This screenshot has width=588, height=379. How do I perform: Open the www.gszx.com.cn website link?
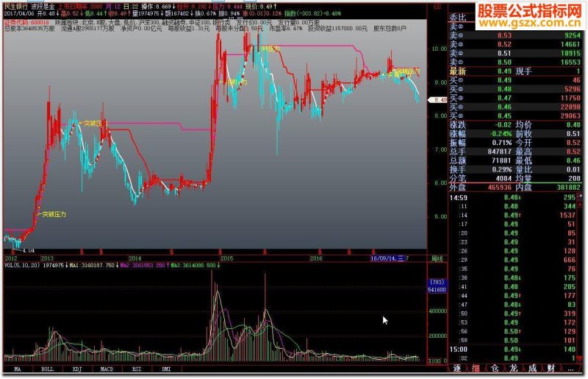tap(529, 24)
